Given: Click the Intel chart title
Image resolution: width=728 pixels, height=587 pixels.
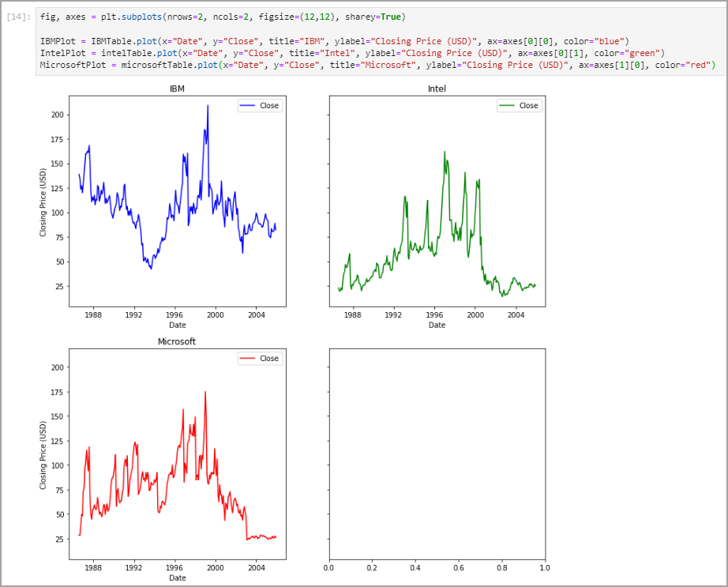Looking at the screenshot, I should coord(437,88).
